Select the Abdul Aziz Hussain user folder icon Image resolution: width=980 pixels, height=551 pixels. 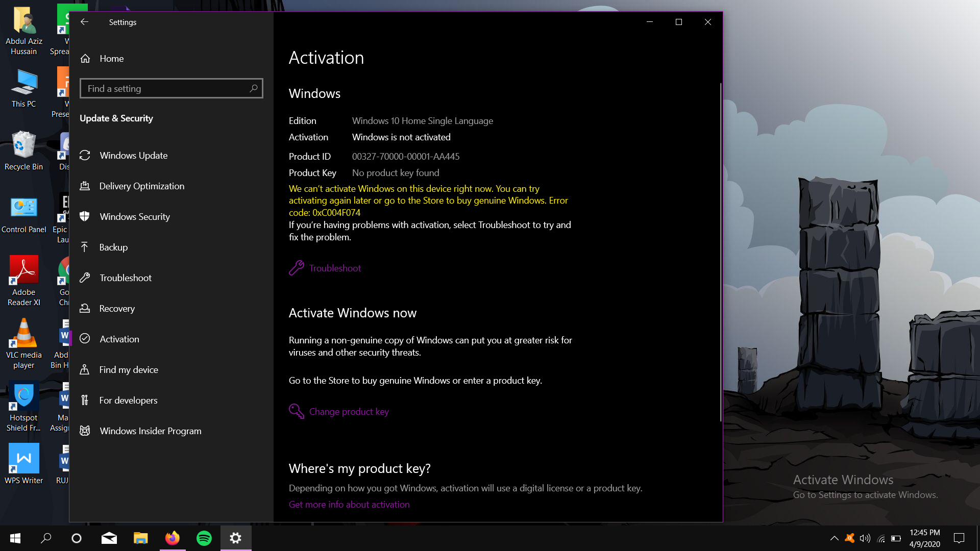(x=24, y=31)
